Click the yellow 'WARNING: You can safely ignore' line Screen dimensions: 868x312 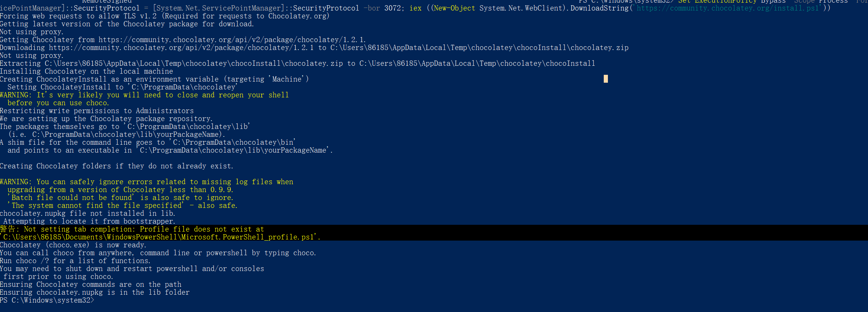[x=146, y=182]
